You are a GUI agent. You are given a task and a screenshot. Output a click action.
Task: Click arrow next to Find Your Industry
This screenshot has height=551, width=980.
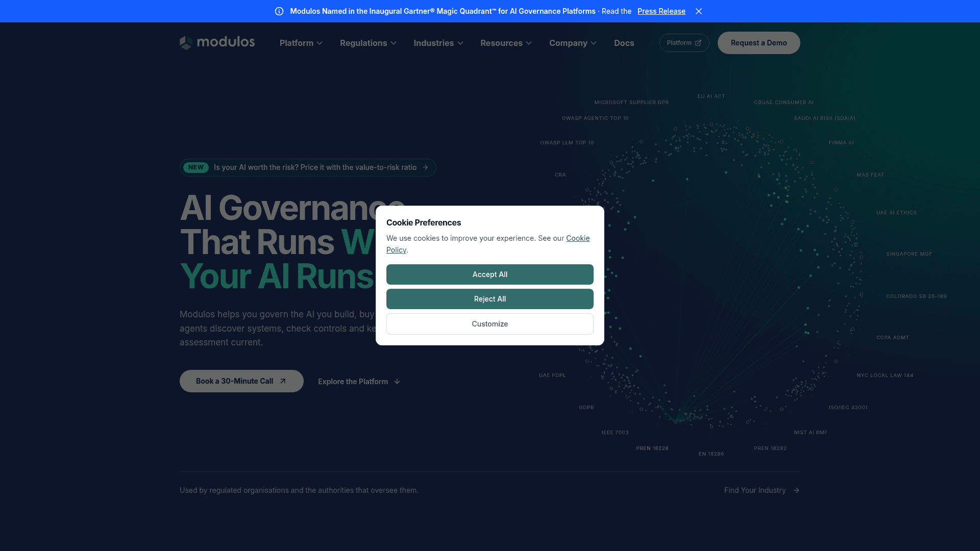tap(796, 490)
